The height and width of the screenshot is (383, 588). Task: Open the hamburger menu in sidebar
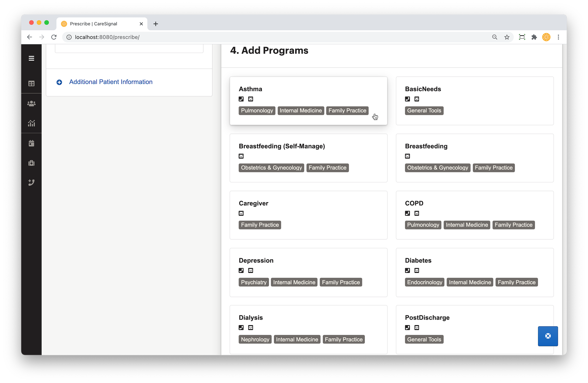(x=31, y=58)
